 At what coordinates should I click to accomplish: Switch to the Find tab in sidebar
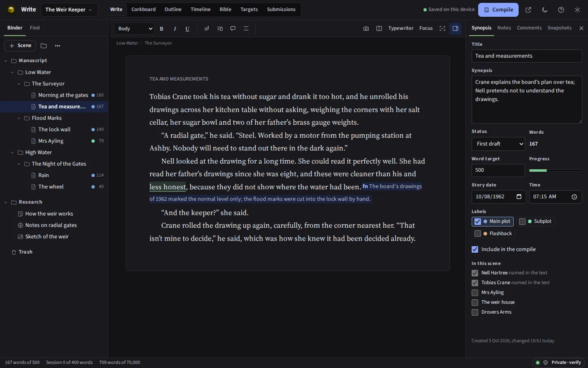point(35,28)
